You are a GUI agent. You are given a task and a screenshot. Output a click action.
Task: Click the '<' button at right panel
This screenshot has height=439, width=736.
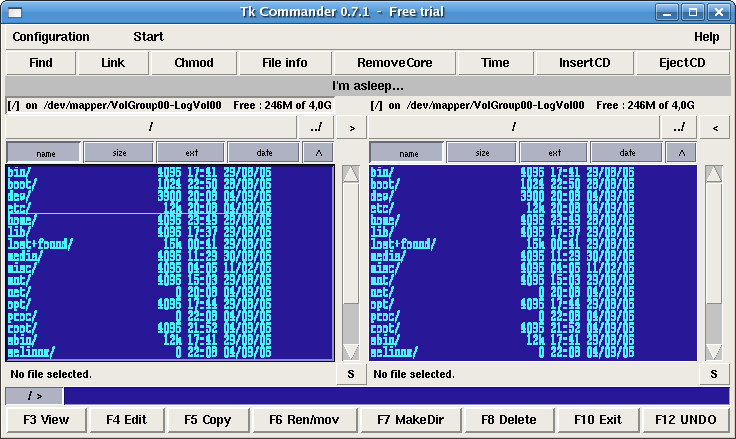pyautogui.click(x=715, y=128)
